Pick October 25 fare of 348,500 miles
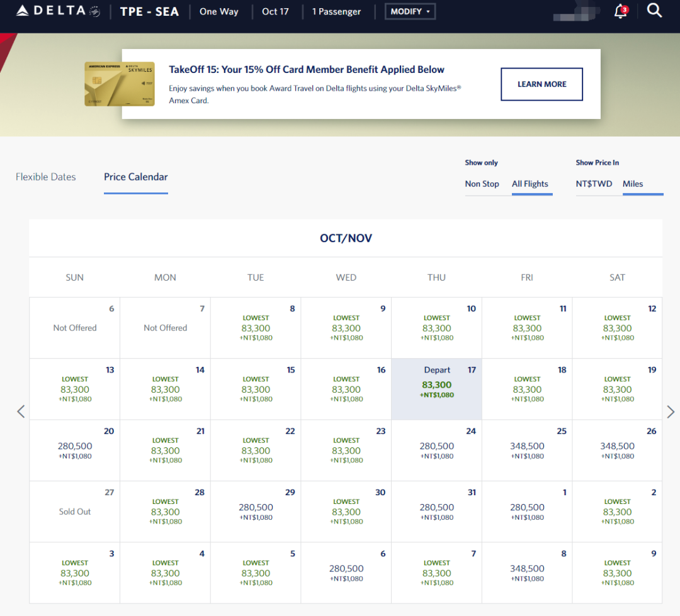The width and height of the screenshot is (680, 616). (x=527, y=450)
